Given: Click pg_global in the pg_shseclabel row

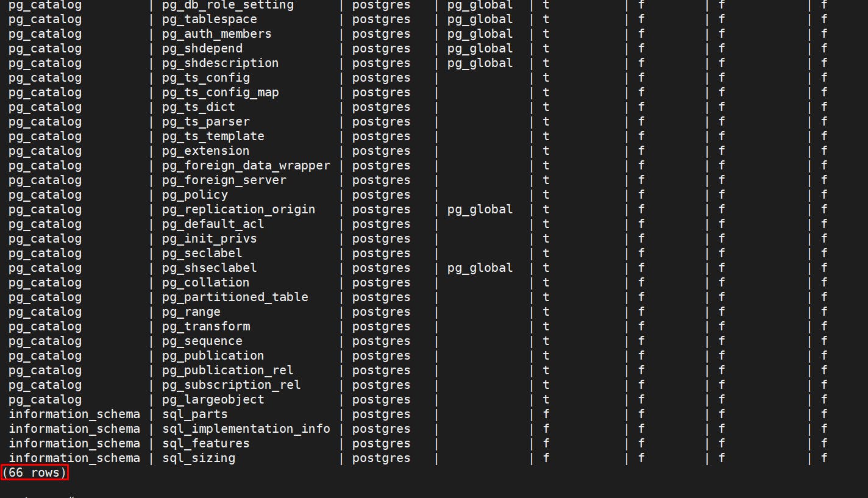Looking at the screenshot, I should pyautogui.click(x=480, y=268).
